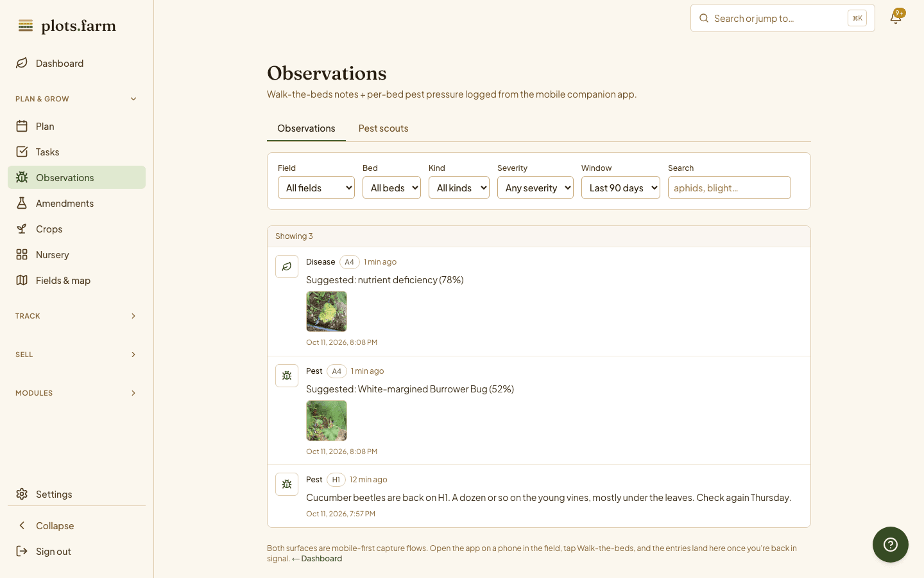The width and height of the screenshot is (924, 578).
Task: Open Observations in the sidebar
Action: [x=76, y=177]
